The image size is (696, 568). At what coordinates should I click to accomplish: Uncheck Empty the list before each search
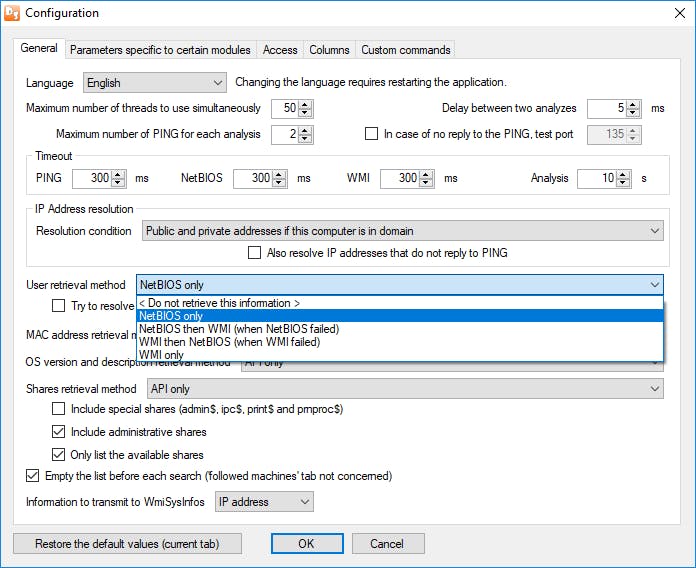pos(32,476)
